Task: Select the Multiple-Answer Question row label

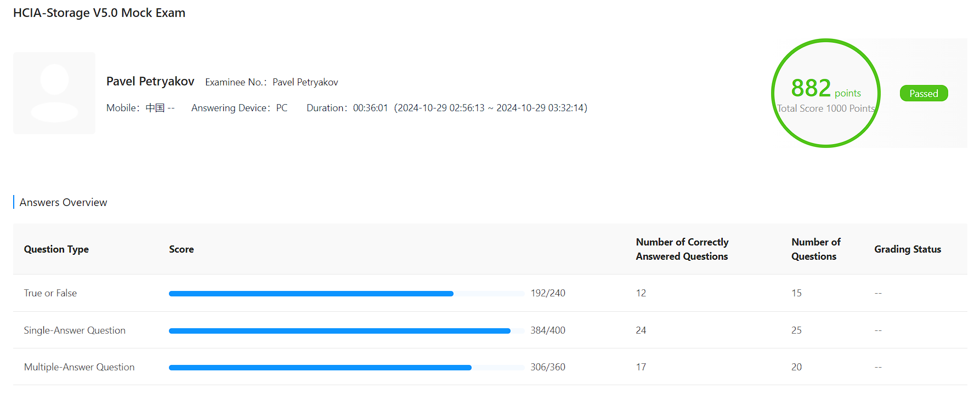Action: click(x=79, y=367)
